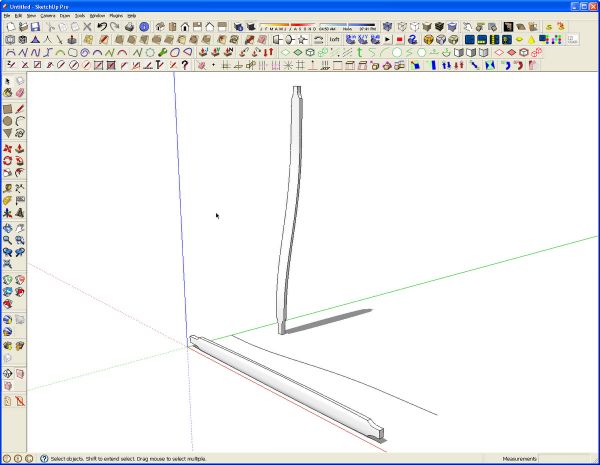The image size is (600, 465).
Task: Print the model using printer icon
Action: tap(129, 26)
